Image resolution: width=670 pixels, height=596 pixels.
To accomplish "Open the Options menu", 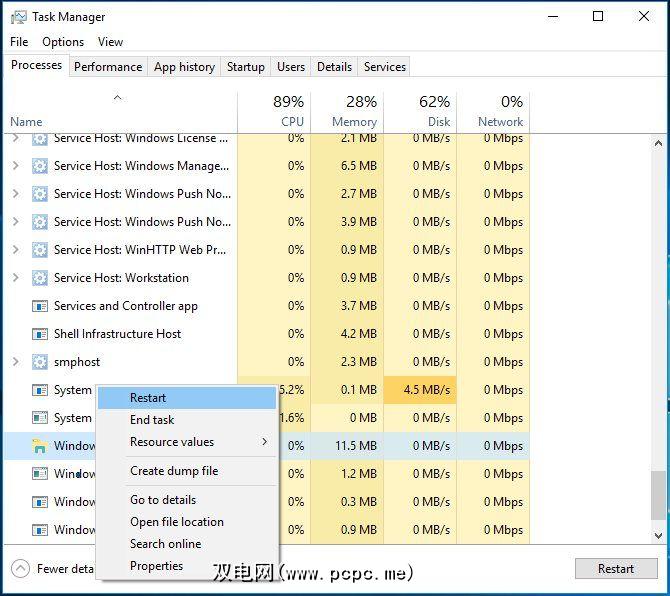I will [63, 42].
